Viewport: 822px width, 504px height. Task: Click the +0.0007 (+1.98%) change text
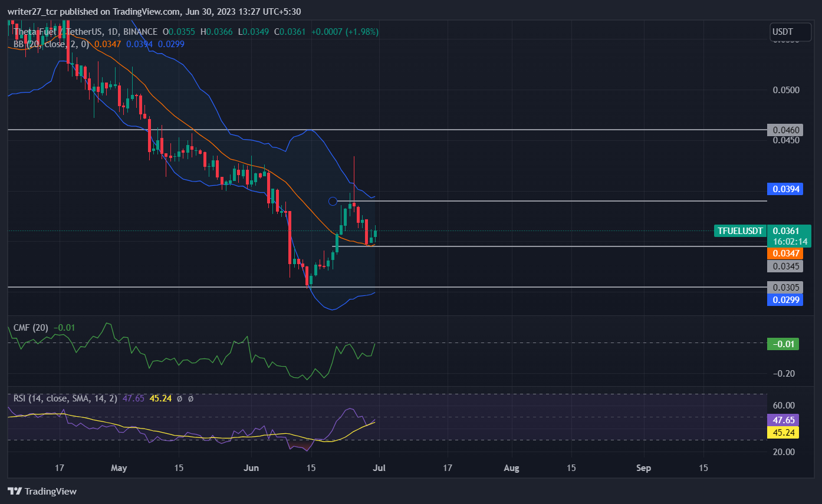pyautogui.click(x=345, y=32)
